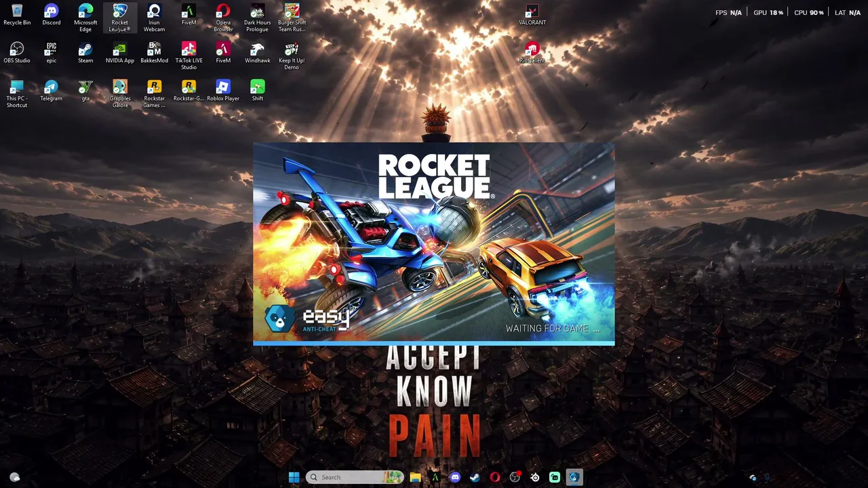
Task: Switch to Discord via the taskbar
Action: [x=455, y=477]
